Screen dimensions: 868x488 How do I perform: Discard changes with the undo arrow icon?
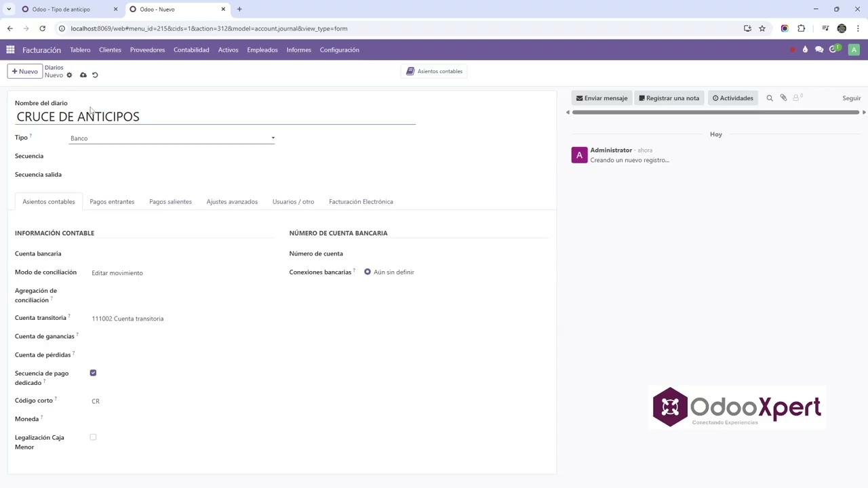coord(95,75)
